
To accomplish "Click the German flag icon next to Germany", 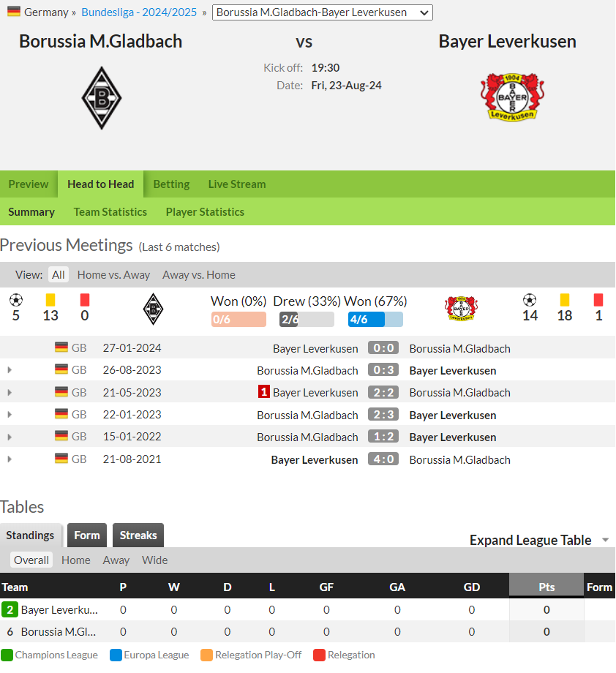I will pyautogui.click(x=14, y=12).
